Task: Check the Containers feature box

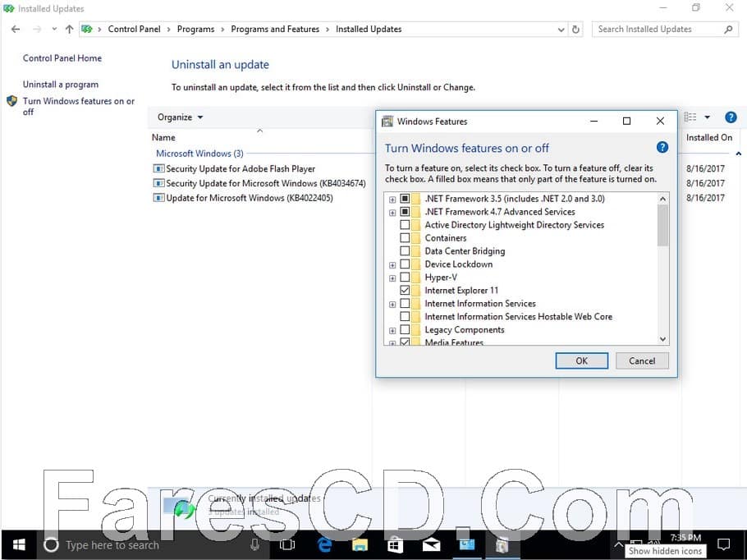Action: [x=405, y=238]
